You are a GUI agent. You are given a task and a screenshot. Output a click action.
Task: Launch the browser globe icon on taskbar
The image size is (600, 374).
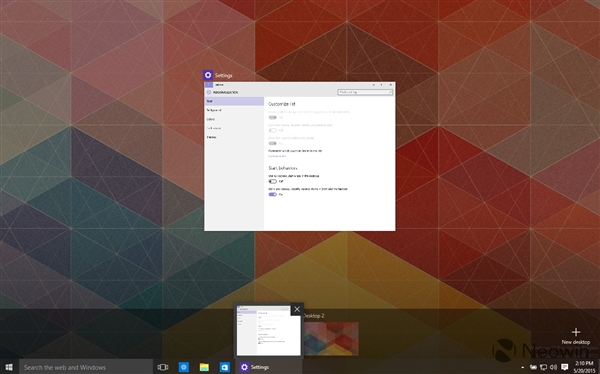(x=184, y=367)
